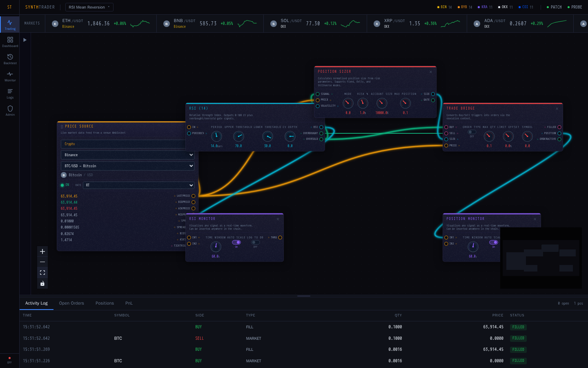Open the RSI Mean Reversion strategy dropdown
Viewport: 588px width, 368px height.
point(89,7)
